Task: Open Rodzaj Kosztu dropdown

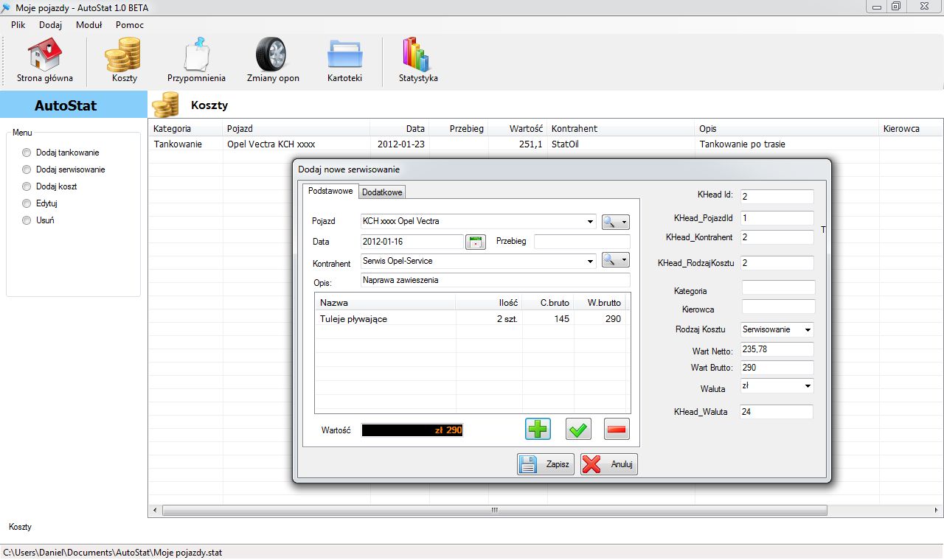Action: 808,330
